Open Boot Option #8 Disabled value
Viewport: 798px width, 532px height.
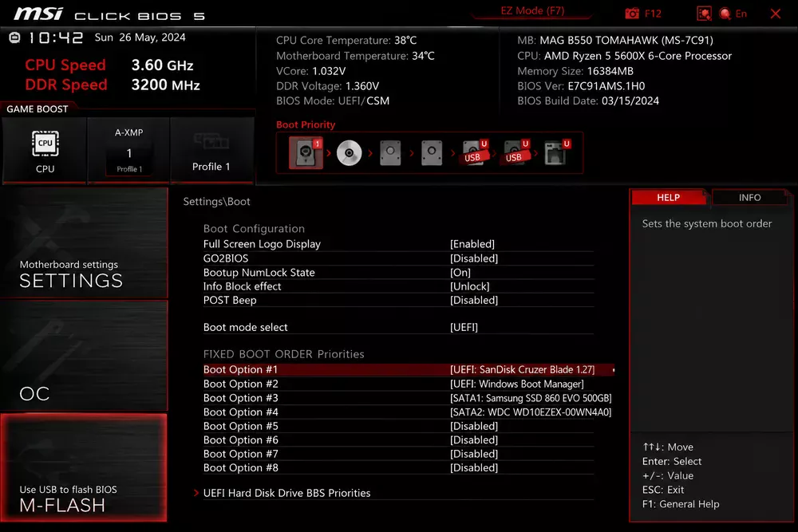[474, 467]
